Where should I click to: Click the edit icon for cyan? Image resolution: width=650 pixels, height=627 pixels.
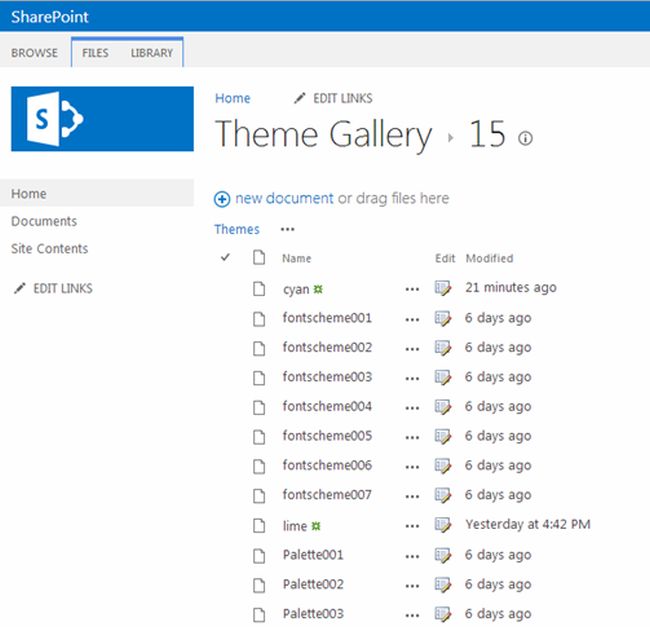pos(443,288)
